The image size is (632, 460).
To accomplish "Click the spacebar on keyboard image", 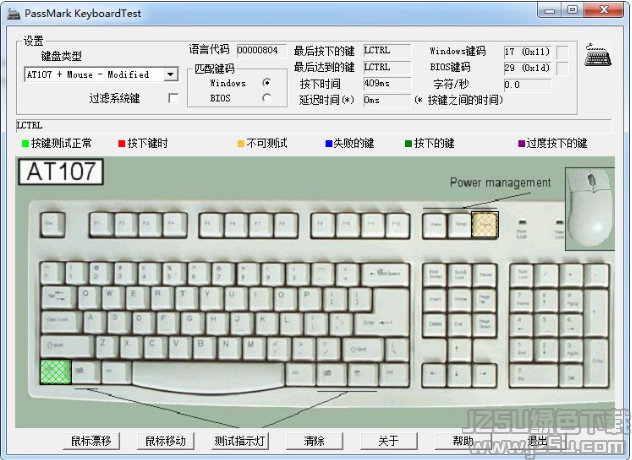I will pyautogui.click(x=208, y=375).
